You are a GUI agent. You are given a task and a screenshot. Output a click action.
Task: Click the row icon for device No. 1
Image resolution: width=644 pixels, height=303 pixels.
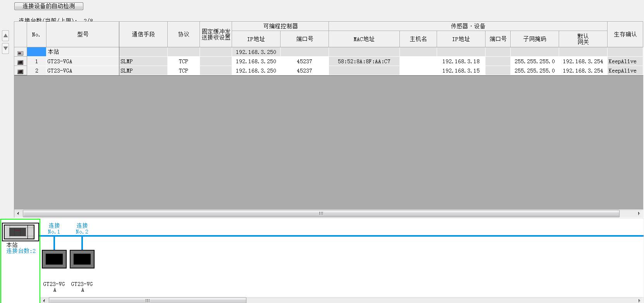[20, 62]
